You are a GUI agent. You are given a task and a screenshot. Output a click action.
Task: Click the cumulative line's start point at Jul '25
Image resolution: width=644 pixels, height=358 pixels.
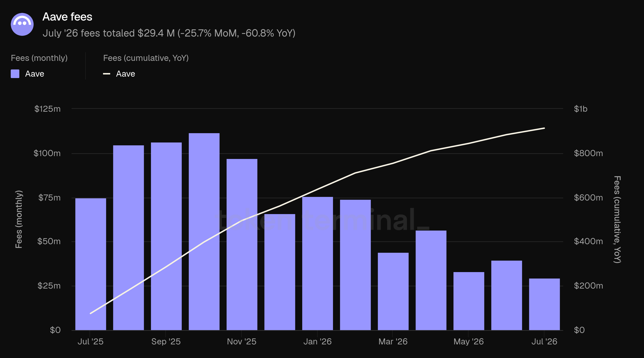(x=90, y=313)
